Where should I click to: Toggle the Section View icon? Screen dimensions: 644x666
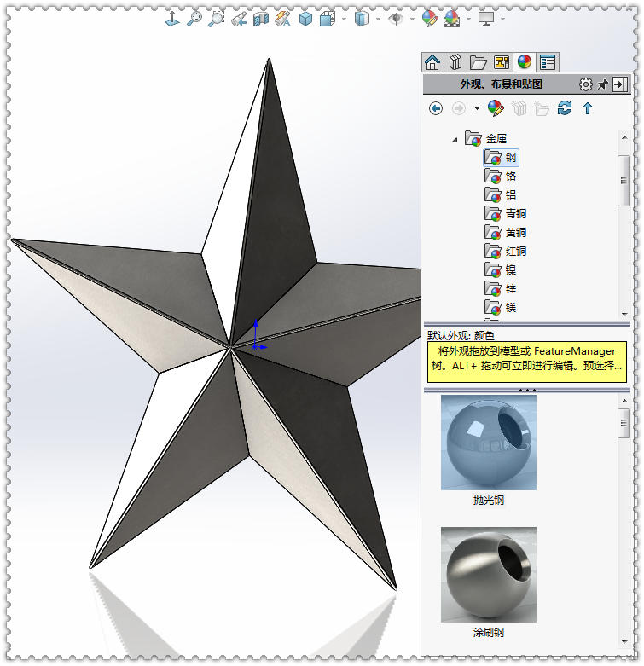[x=261, y=19]
